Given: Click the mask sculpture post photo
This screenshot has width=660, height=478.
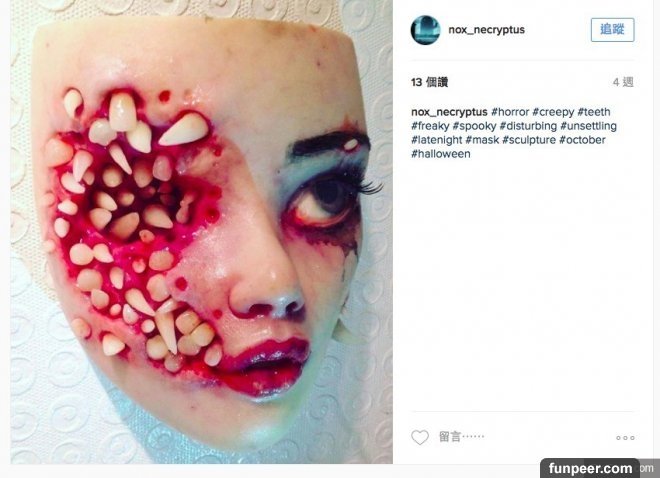Looking at the screenshot, I should [202, 232].
